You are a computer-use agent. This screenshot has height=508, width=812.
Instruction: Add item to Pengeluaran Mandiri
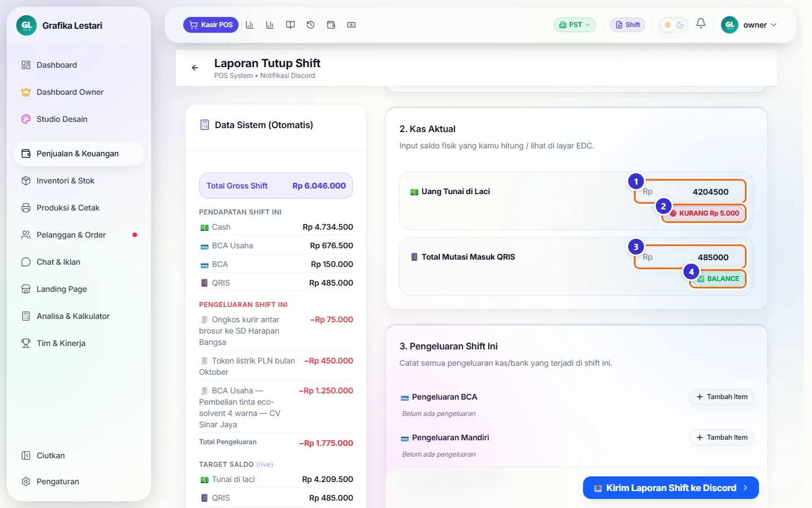(721, 437)
